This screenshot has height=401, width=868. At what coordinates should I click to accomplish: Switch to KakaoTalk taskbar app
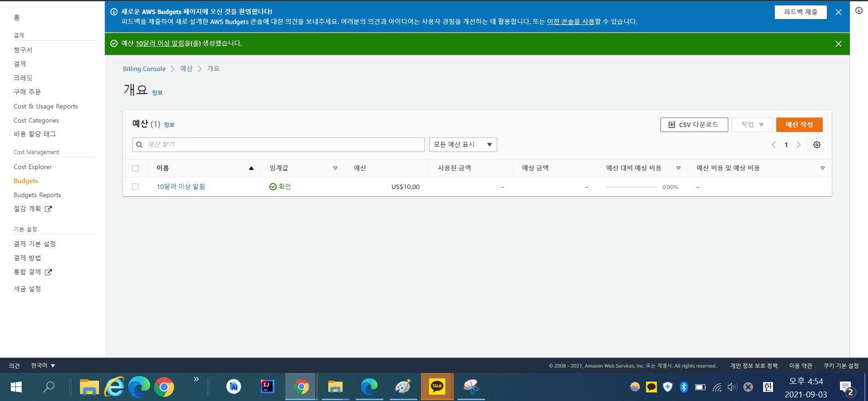pos(437,386)
